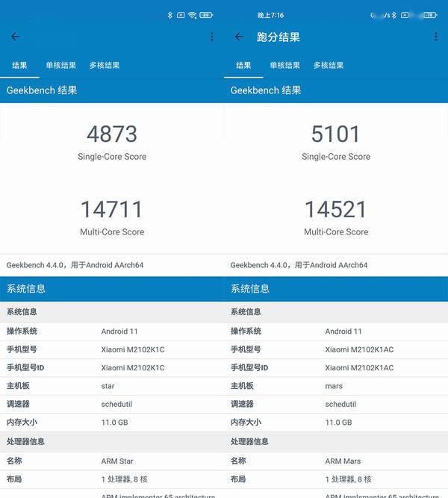Tap the 跑分结果 page title
The image size is (448, 498).
[x=279, y=37]
